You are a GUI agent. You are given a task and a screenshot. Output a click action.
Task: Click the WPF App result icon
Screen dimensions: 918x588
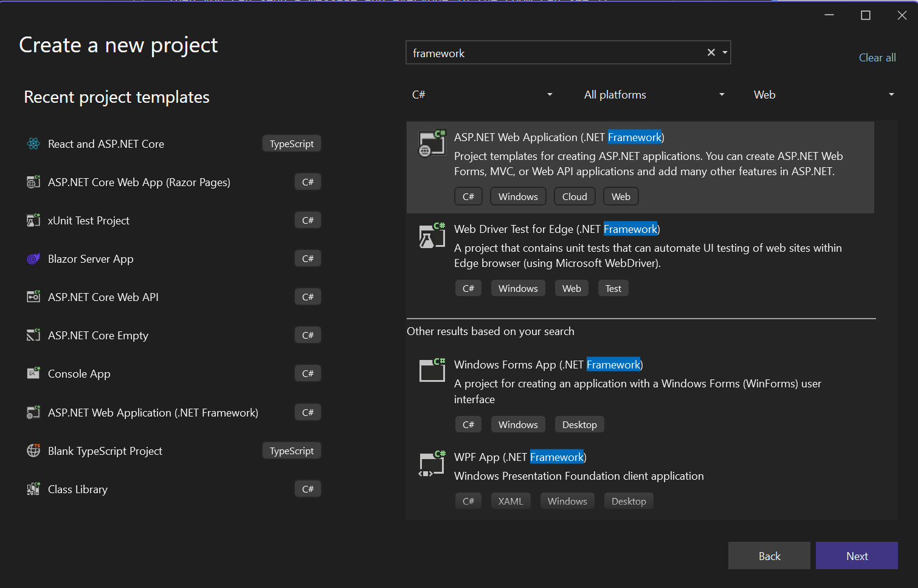[432, 463]
